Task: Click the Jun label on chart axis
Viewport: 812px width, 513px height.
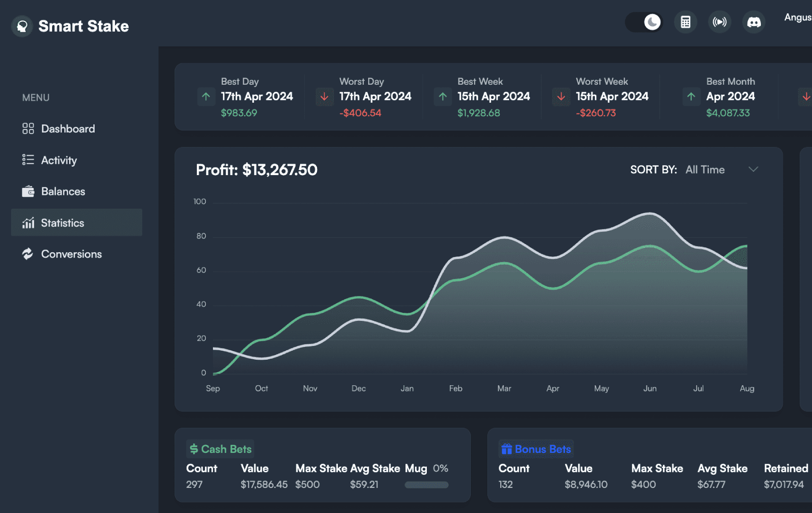Action: (650, 388)
